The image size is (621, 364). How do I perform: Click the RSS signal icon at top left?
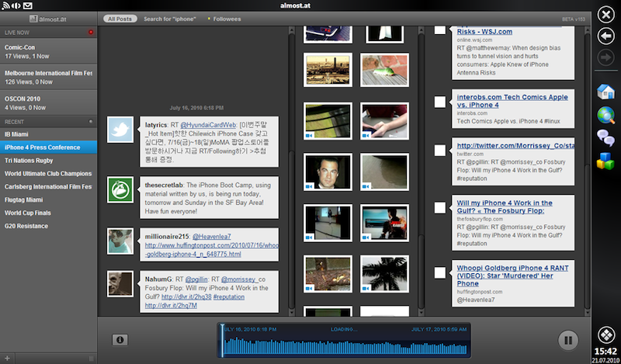tap(6, 5)
